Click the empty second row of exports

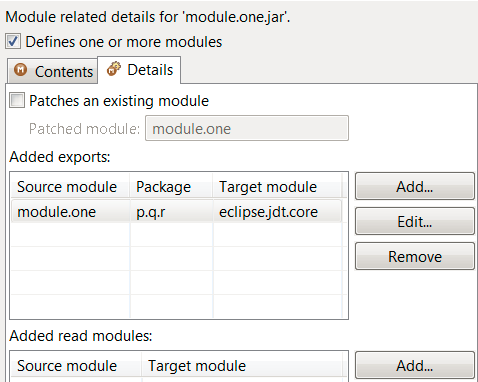(177, 235)
